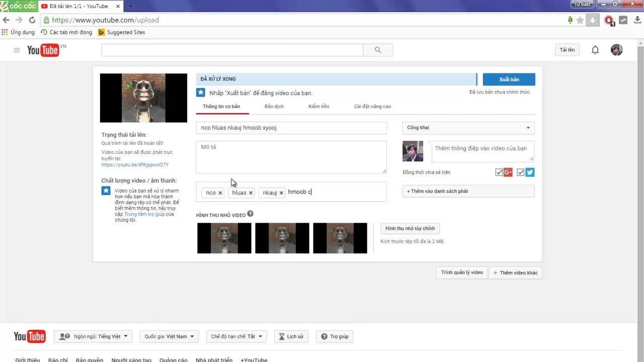Viewport: 644px width, 362px height.
Task: Open Trình quản lý video
Action: click(x=462, y=273)
